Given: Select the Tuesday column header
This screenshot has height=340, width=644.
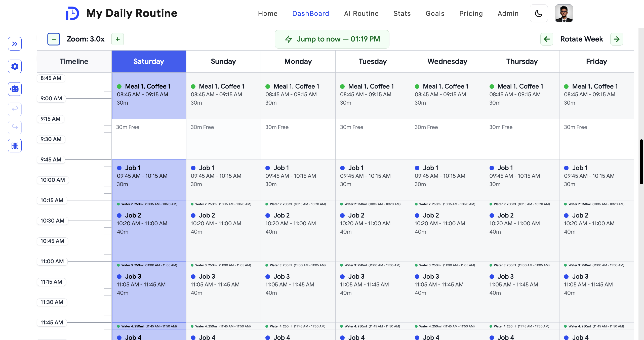Looking at the screenshot, I should 373,61.
